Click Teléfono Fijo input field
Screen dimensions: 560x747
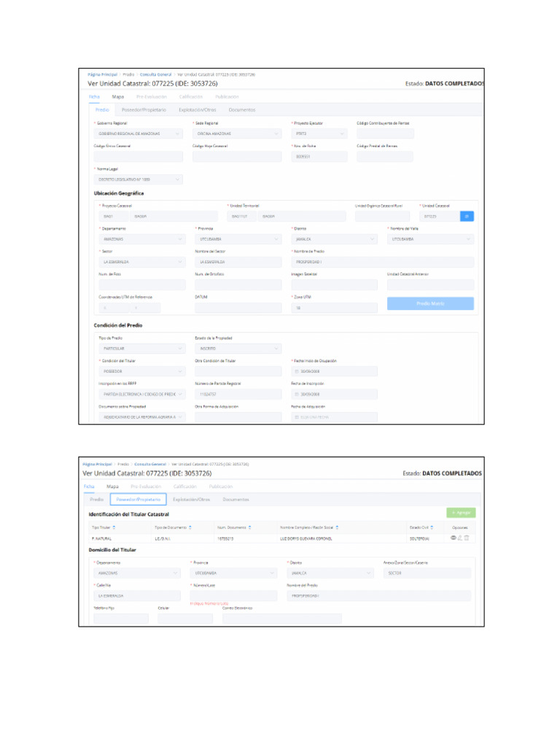click(x=121, y=619)
